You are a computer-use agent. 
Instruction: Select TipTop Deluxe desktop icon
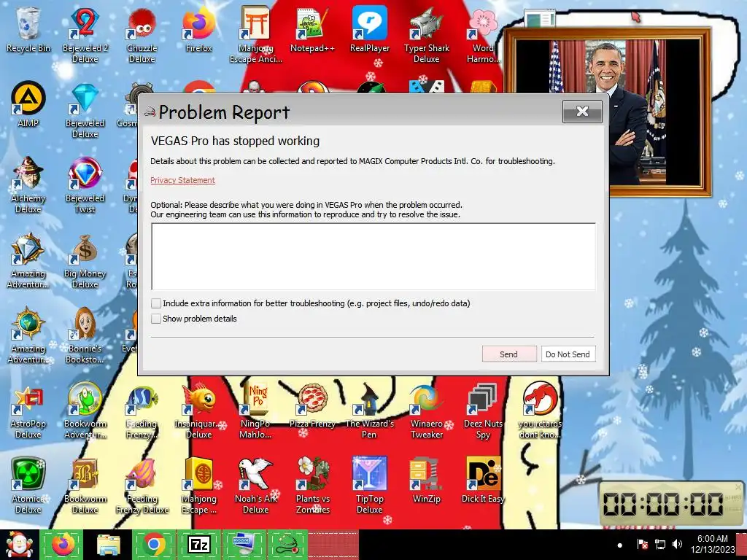(370, 486)
